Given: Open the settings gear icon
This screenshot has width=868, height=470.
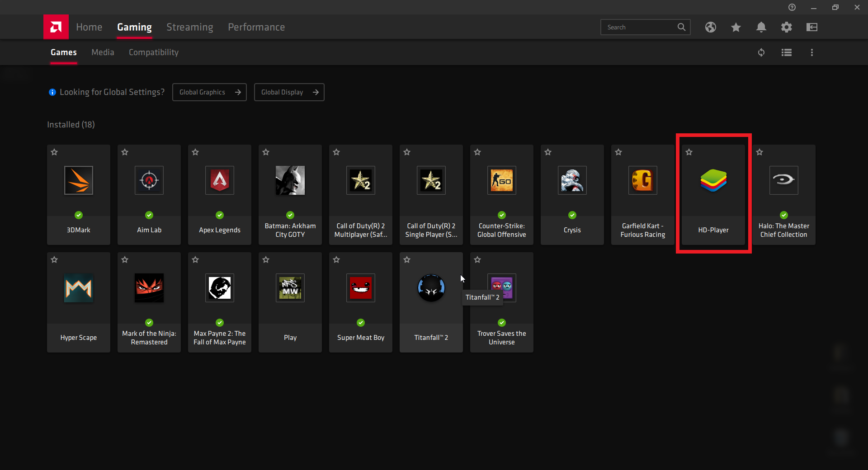Looking at the screenshot, I should 787,27.
